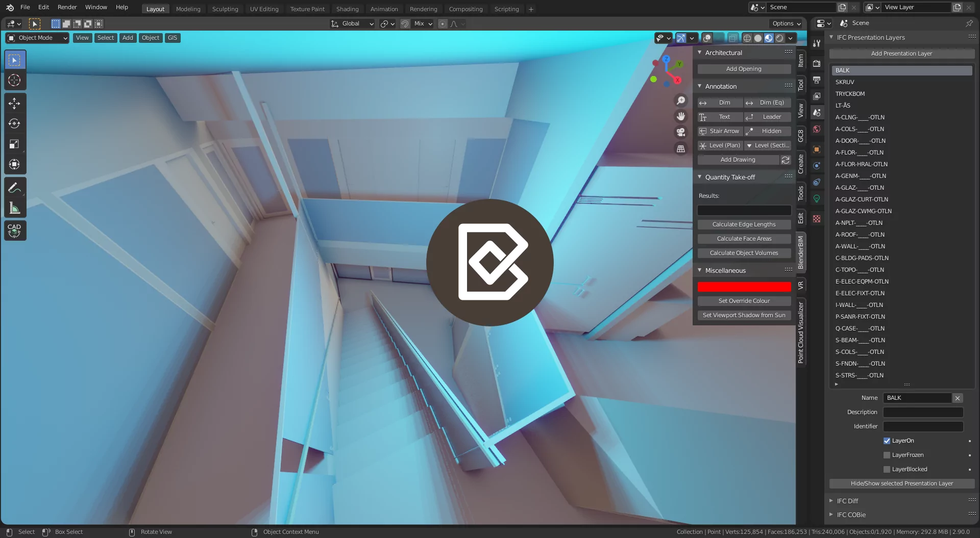
Task: Toggle viewport overlays
Action: (x=707, y=38)
